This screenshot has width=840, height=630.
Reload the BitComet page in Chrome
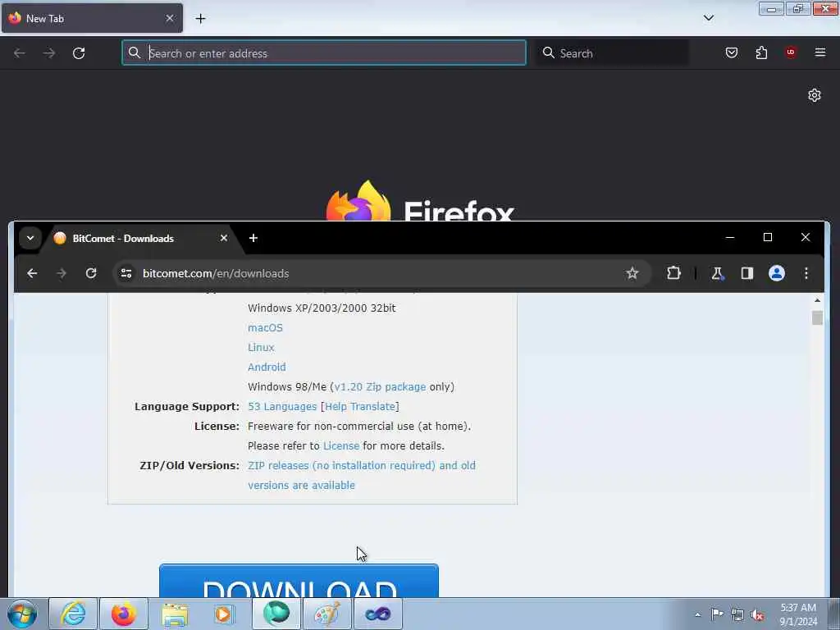coord(91,273)
